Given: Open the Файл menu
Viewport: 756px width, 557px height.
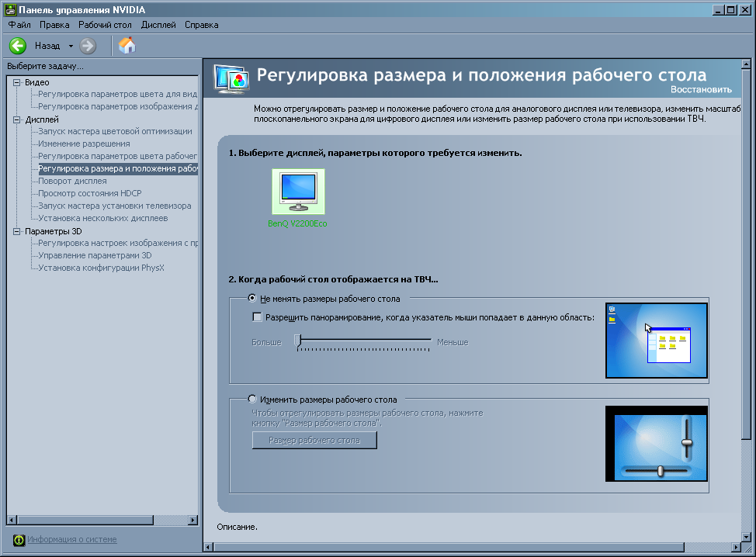Looking at the screenshot, I should (19, 25).
